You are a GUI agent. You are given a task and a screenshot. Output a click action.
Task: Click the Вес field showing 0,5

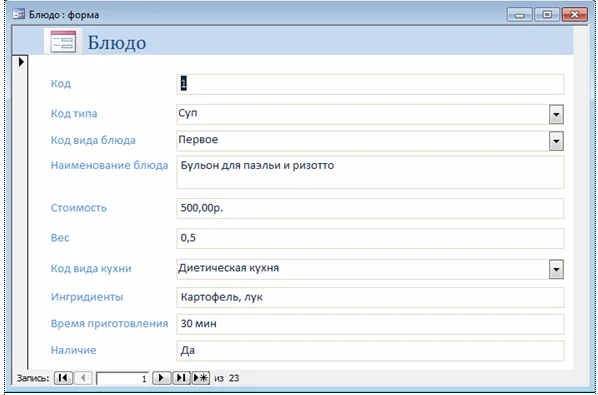[x=370, y=239]
